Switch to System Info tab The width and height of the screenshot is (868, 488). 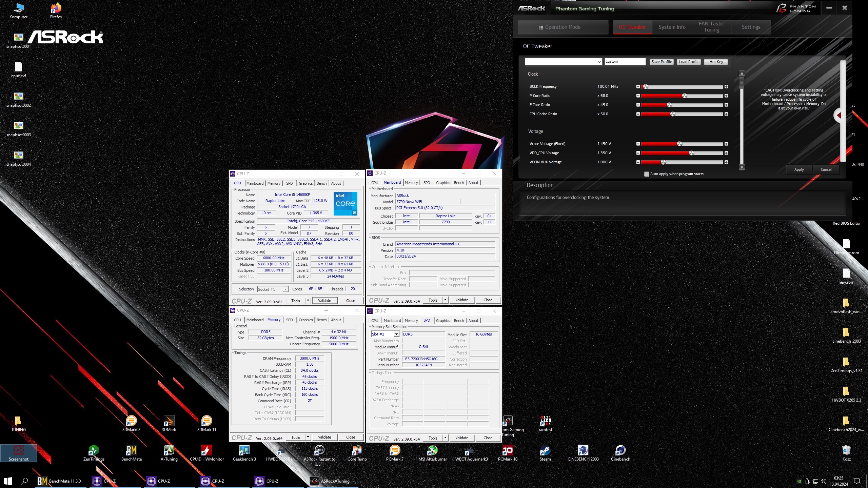point(672,27)
